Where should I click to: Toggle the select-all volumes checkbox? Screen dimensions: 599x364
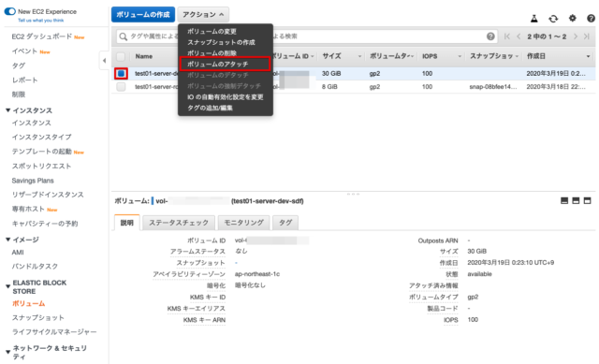pos(121,56)
